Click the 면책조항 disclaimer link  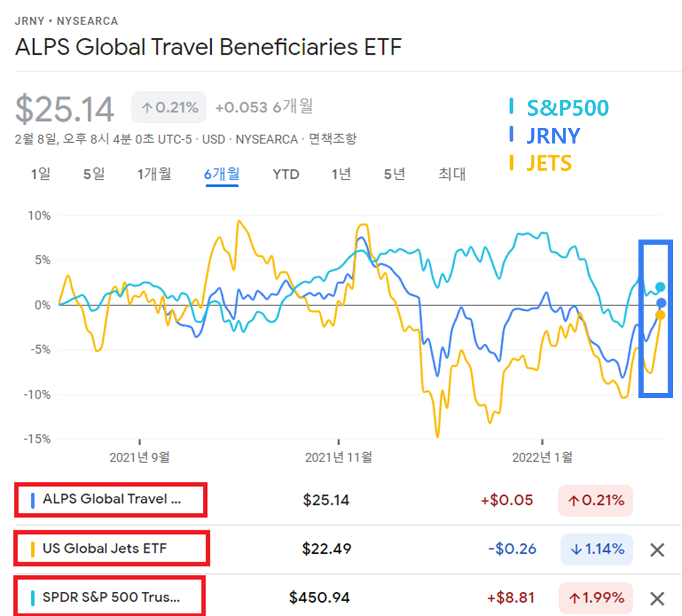click(x=332, y=139)
